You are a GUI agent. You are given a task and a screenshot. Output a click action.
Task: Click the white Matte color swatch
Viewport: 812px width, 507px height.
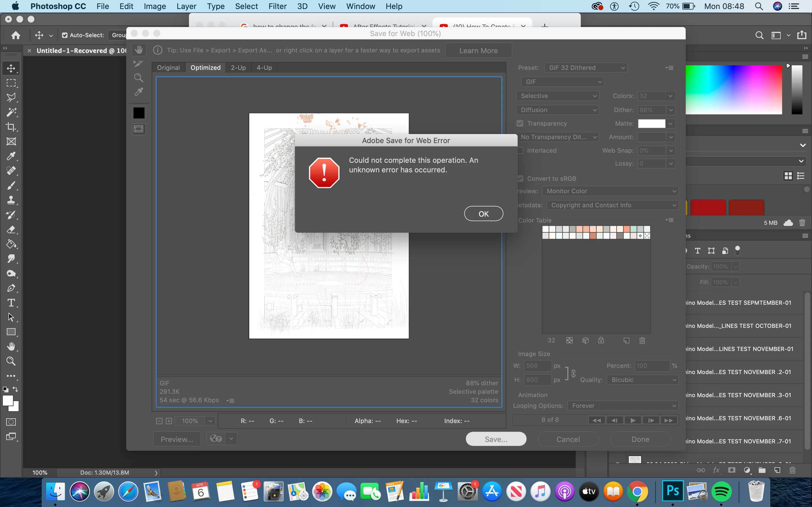651,123
